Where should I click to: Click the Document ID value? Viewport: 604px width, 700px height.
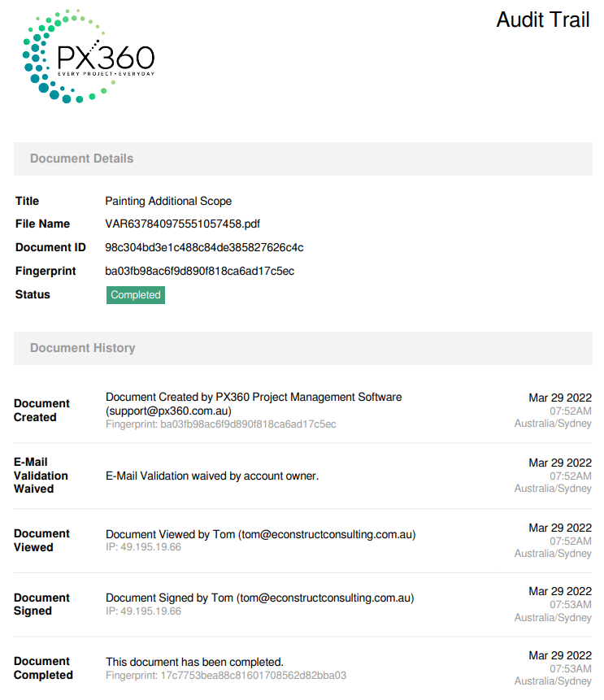(x=204, y=247)
